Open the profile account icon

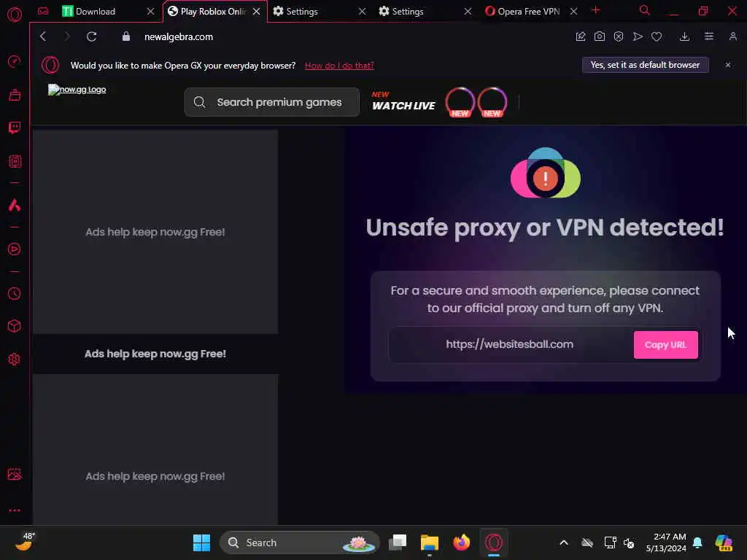click(732, 36)
